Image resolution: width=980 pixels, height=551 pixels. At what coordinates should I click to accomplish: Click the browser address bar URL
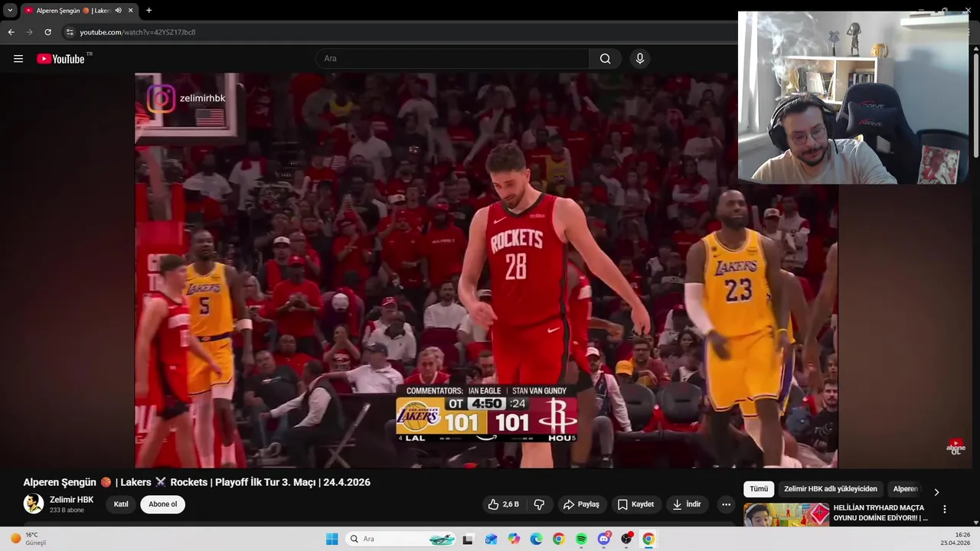[x=138, y=32]
